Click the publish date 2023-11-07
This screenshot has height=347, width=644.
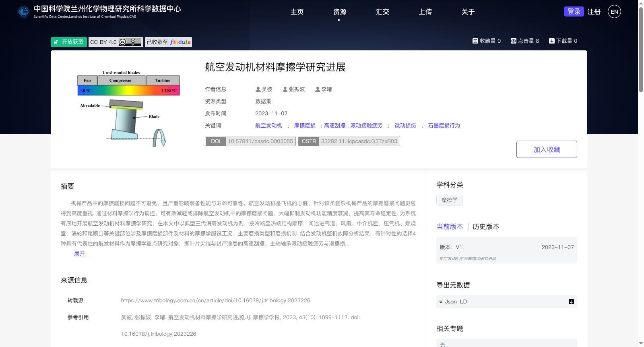tap(271, 113)
